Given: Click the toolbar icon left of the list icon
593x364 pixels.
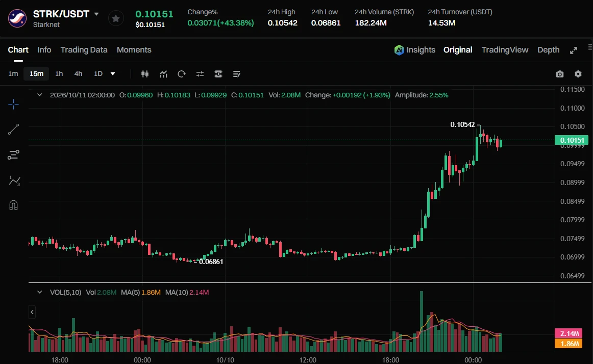Looking at the screenshot, I should coord(218,74).
